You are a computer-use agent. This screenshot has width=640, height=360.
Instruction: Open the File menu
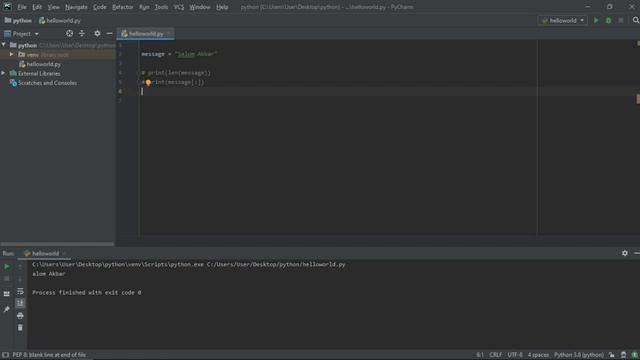tap(22, 7)
